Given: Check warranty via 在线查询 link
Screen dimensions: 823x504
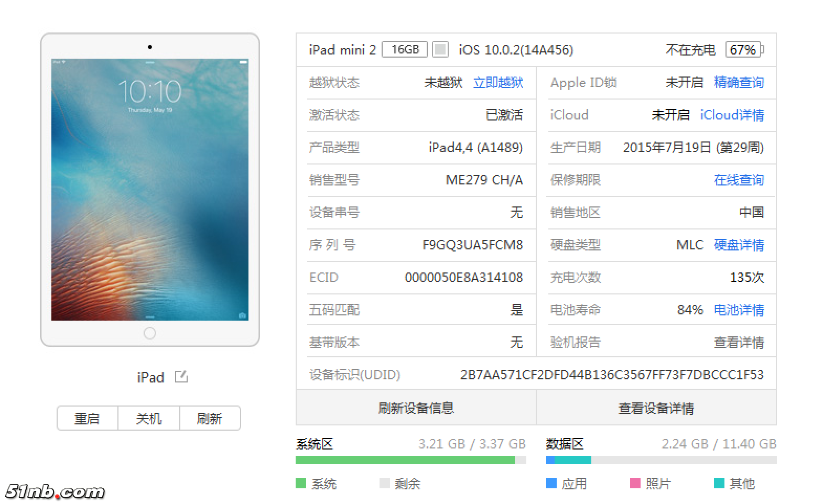Looking at the screenshot, I should tap(739, 180).
